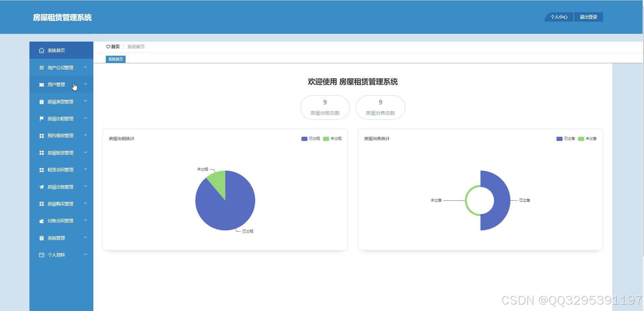Click the clipboard icon beside 房屋类型管理
This screenshot has height=311, width=644.
pyautogui.click(x=42, y=102)
